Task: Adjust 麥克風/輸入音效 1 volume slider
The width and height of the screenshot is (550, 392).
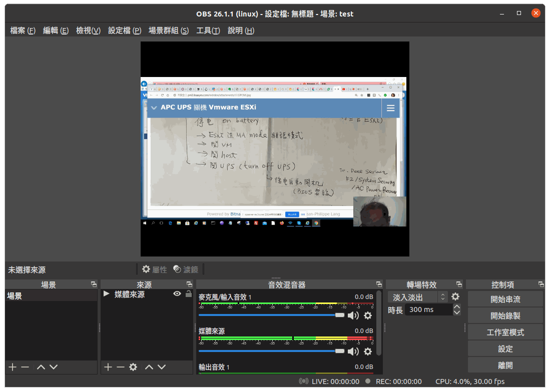Action: pos(272,315)
